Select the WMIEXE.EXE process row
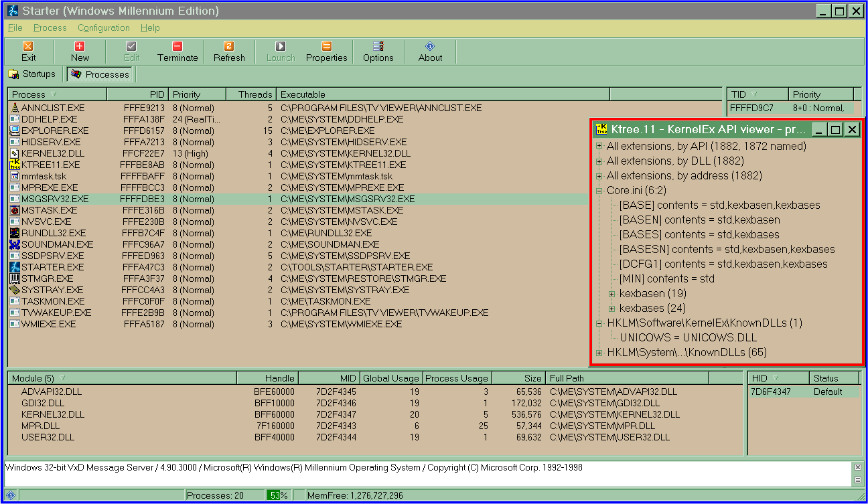 [x=298, y=324]
